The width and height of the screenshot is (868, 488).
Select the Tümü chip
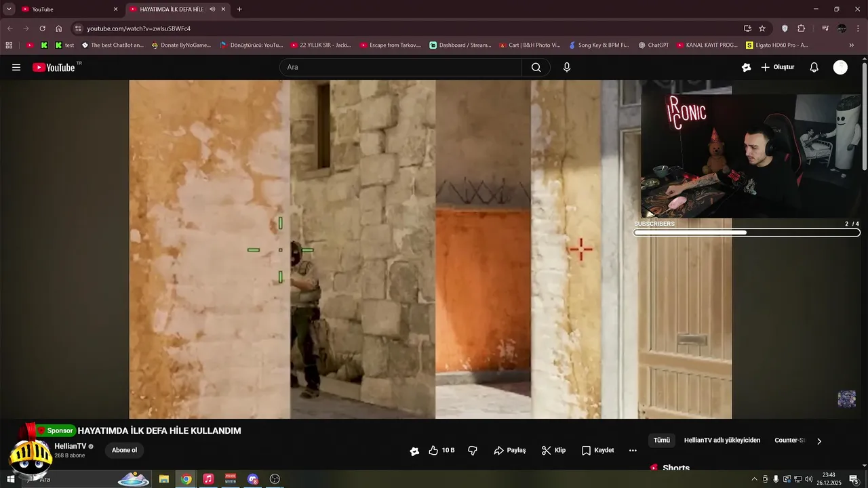[661, 441]
